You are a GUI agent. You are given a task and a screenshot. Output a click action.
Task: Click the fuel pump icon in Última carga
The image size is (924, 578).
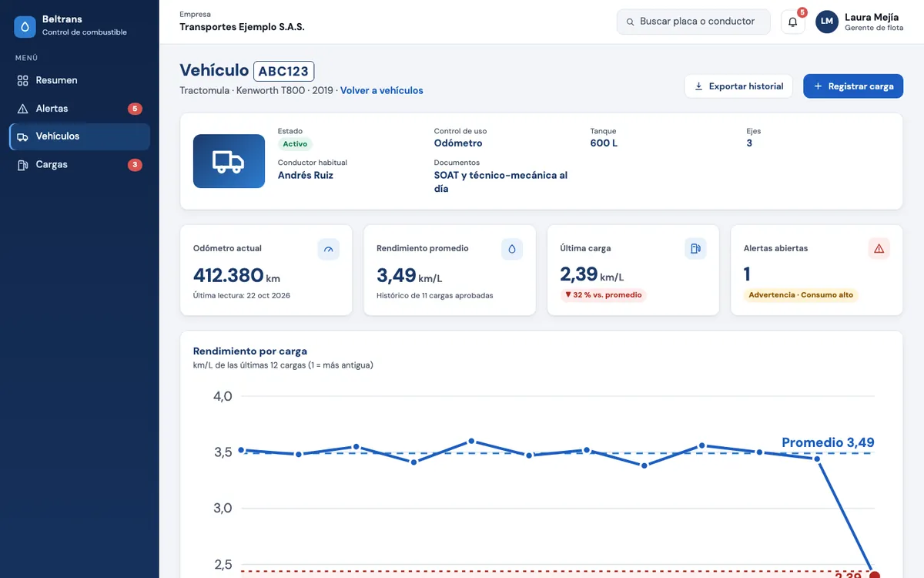pyautogui.click(x=695, y=249)
